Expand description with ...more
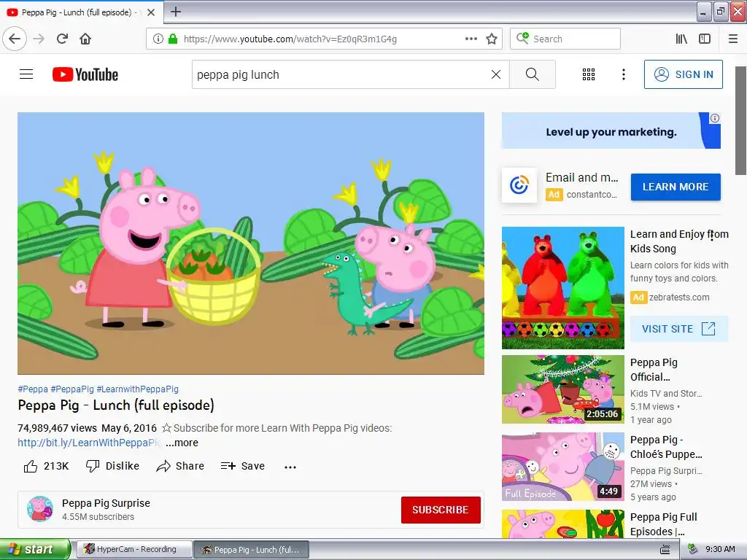This screenshot has height=560, width=747. click(182, 443)
